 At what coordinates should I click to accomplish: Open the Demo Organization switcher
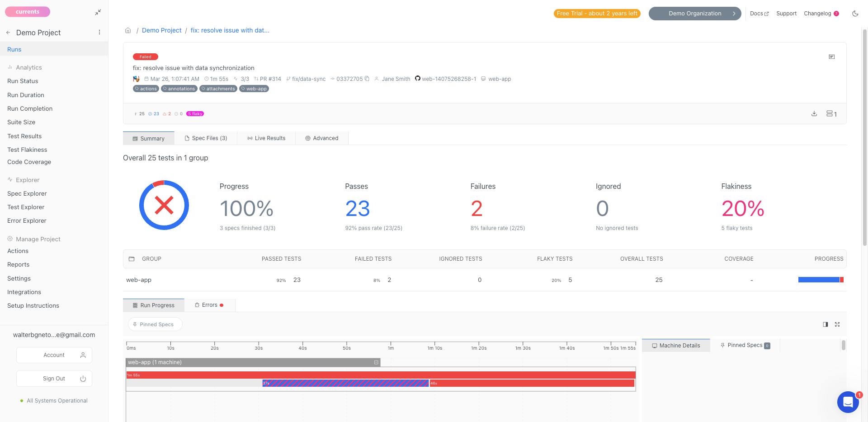(x=694, y=14)
